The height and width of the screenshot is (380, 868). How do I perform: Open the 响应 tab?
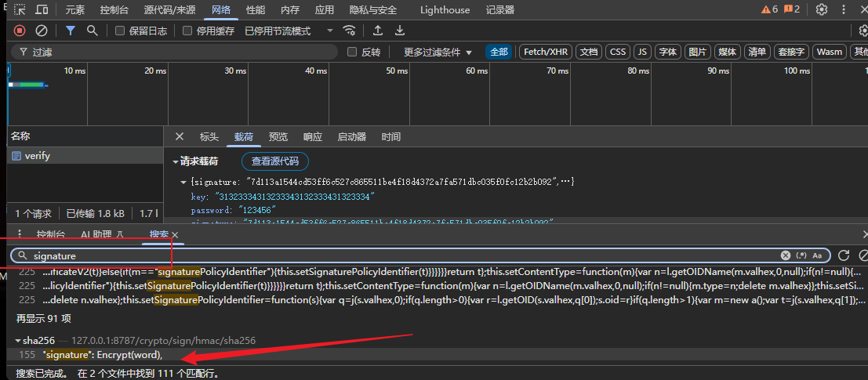313,137
